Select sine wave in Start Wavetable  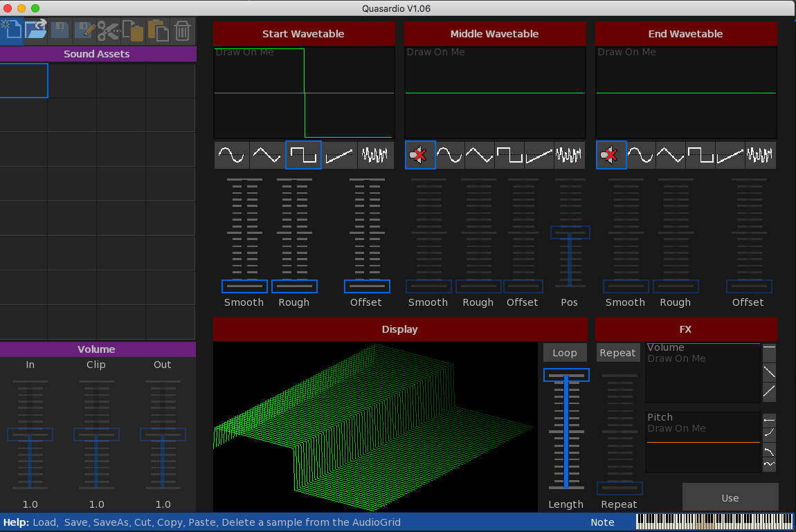[x=231, y=156]
